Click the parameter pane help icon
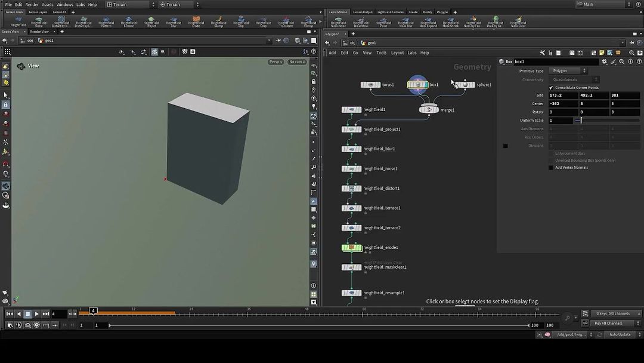The width and height of the screenshot is (644, 363). click(639, 61)
